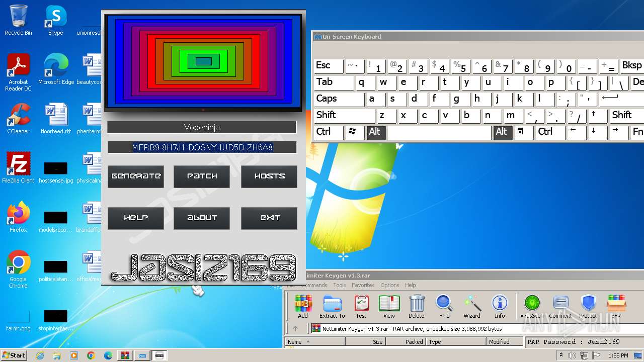Image resolution: width=644 pixels, height=362 pixels.
Task: Click the Start button
Action: [x=14, y=355]
